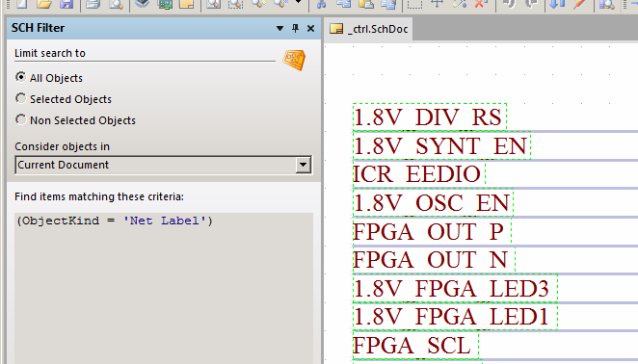Select net label 1.8V_DIV_RS
Viewport: 638px width, 364px height.
point(429,117)
